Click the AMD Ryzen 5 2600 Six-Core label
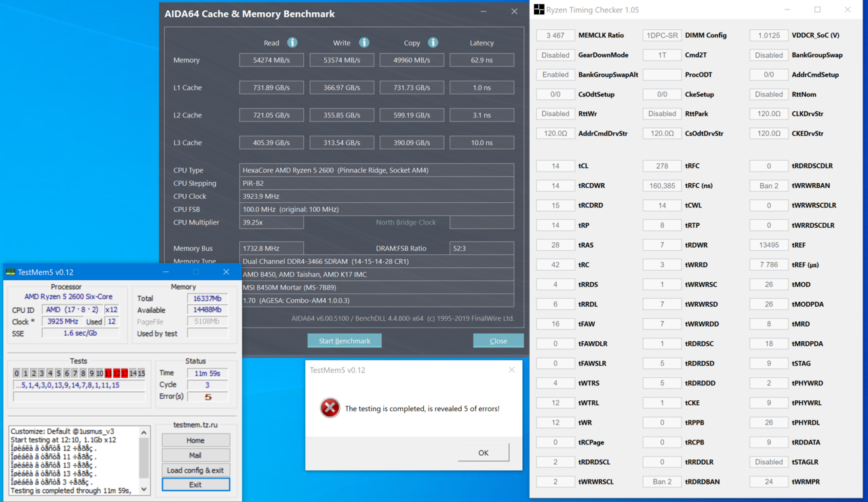 [x=68, y=296]
